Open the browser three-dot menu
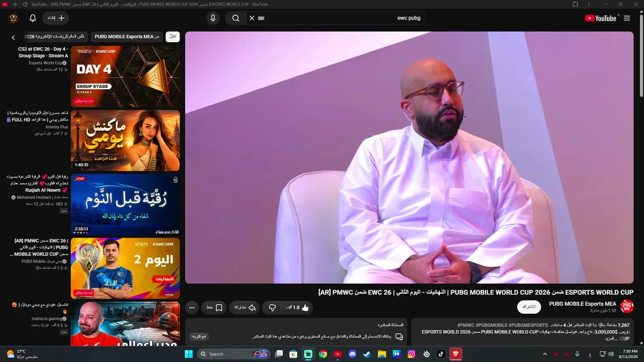 click(x=590, y=4)
